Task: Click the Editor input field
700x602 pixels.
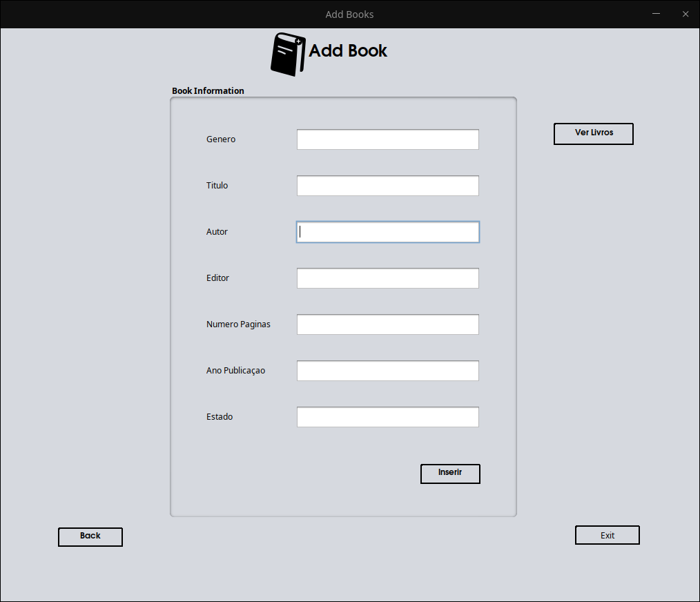Action: click(387, 278)
